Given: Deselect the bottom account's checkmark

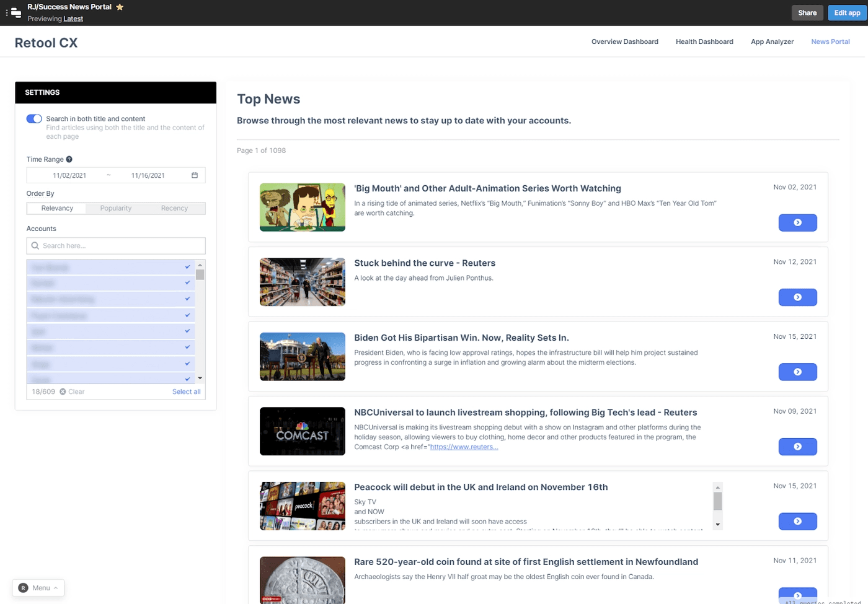Looking at the screenshot, I should (187, 379).
